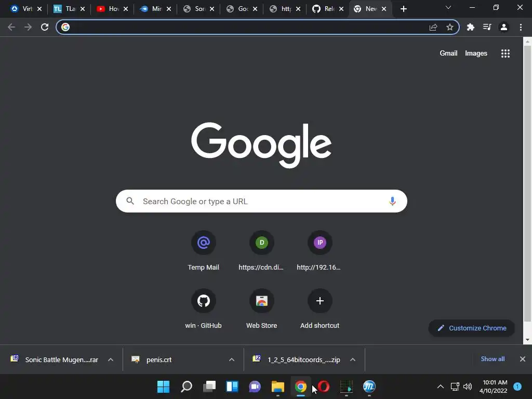
Task: Start voice search with microphone
Action: coord(392,201)
